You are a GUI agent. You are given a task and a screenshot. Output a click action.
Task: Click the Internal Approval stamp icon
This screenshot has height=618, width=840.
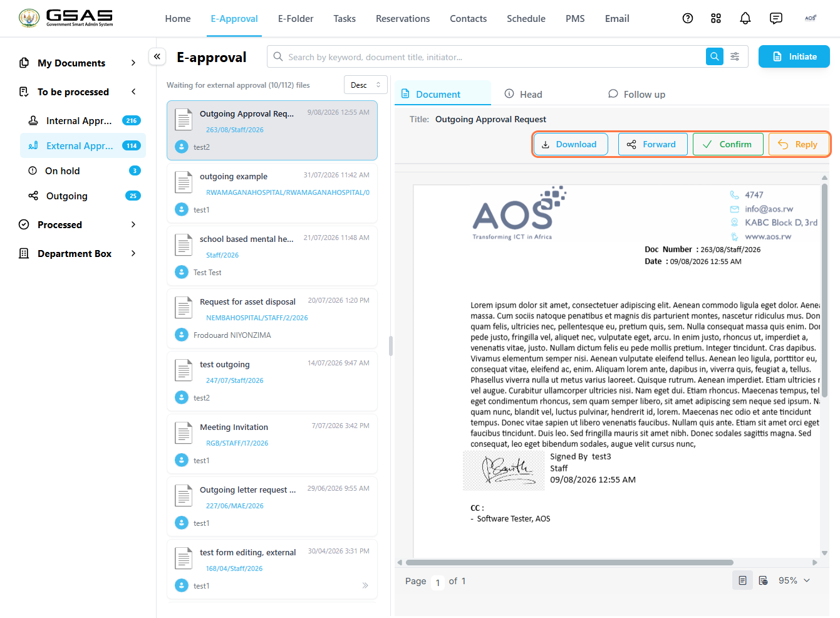(x=33, y=120)
